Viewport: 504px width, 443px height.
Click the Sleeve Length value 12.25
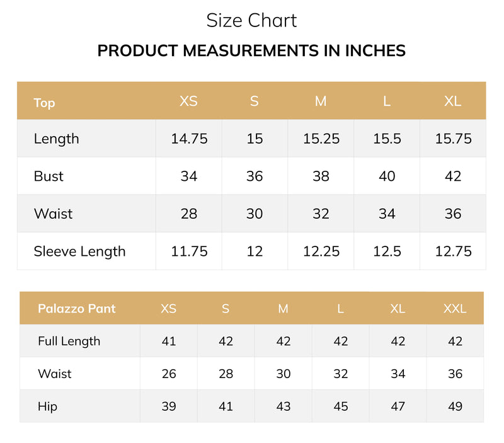coord(321,251)
